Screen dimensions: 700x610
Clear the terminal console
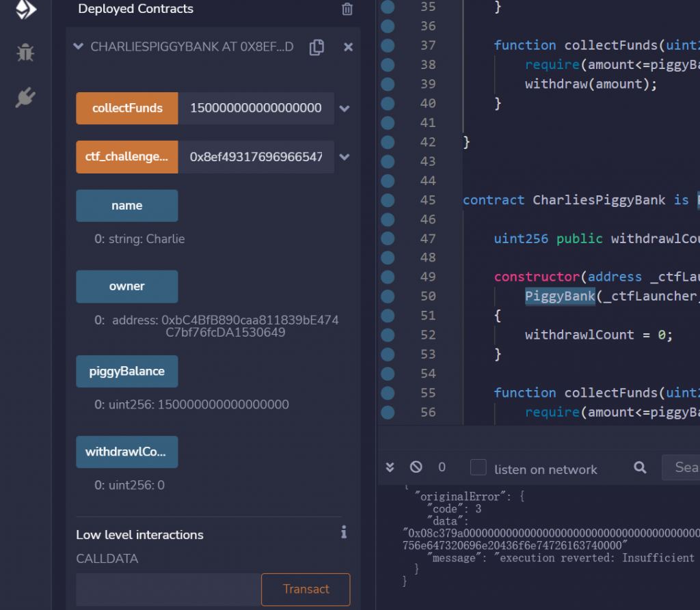pyautogui.click(x=416, y=468)
